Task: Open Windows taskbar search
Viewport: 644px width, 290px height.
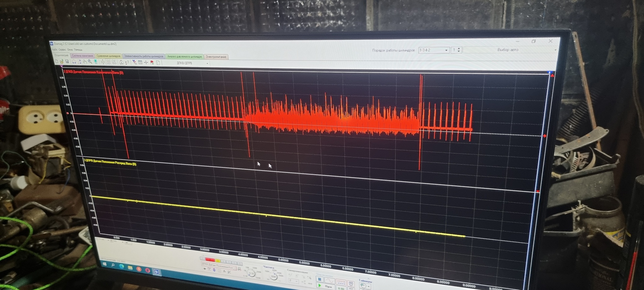Action: pyautogui.click(x=113, y=265)
